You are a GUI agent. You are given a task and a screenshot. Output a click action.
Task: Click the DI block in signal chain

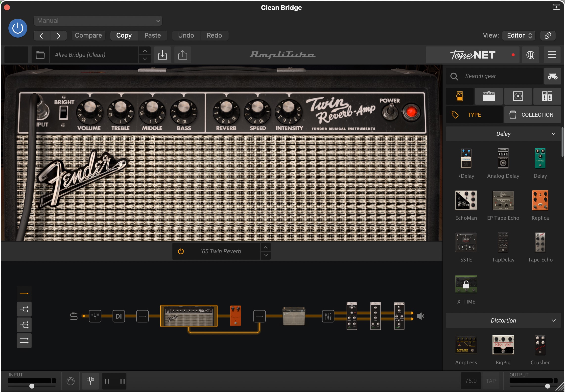119,316
